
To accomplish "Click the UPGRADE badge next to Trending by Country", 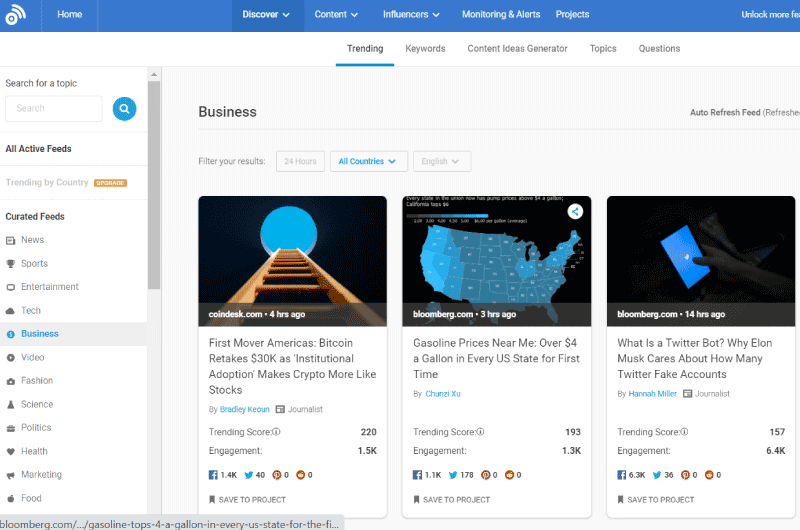I will click(x=110, y=183).
